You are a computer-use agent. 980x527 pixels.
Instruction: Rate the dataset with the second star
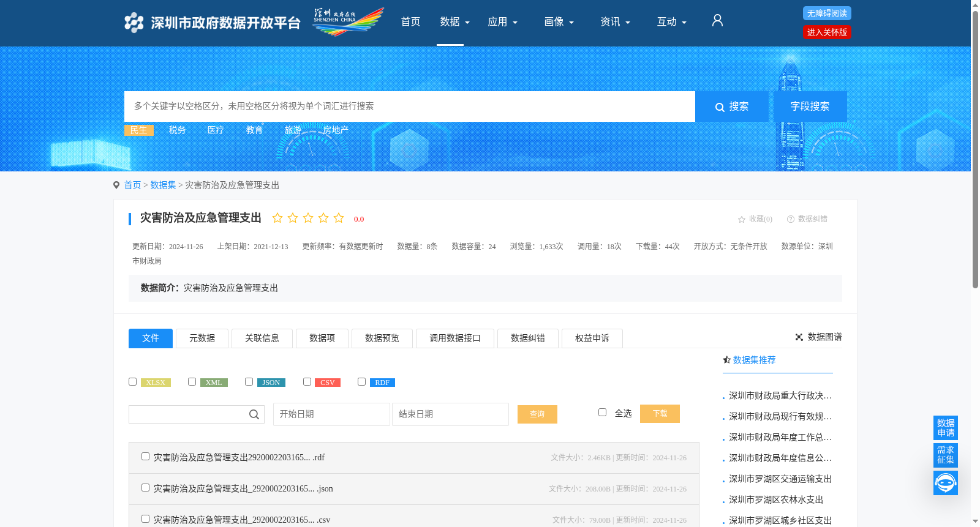pos(293,218)
